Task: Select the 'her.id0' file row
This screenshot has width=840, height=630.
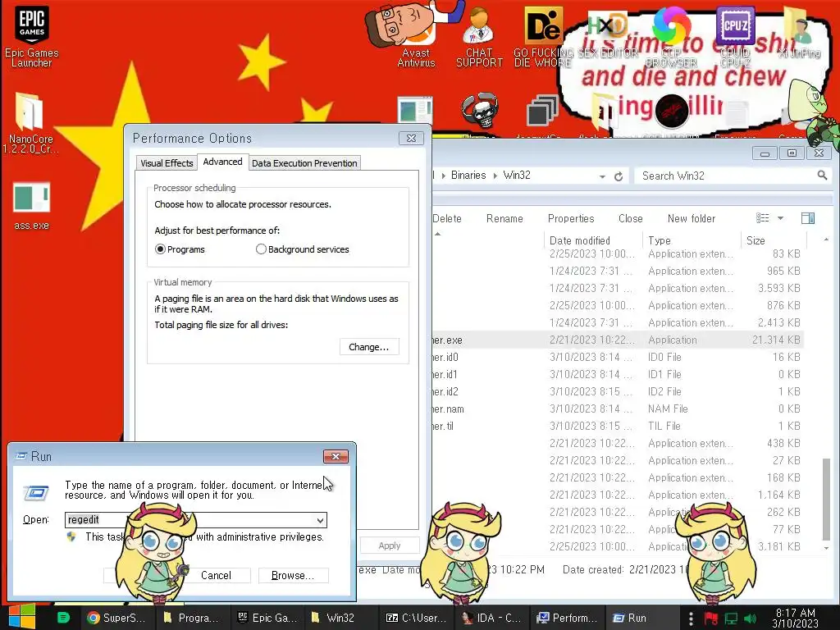Action: click(618, 357)
